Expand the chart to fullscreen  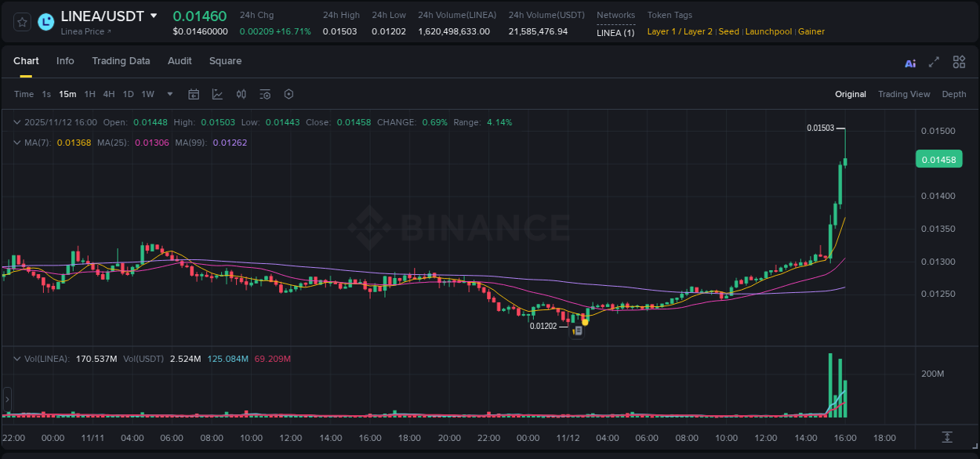point(933,62)
